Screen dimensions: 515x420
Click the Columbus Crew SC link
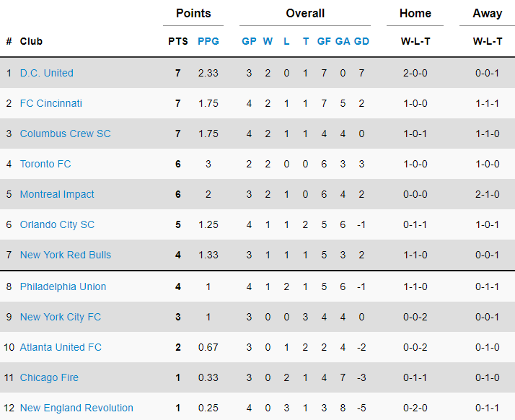pyautogui.click(x=65, y=134)
